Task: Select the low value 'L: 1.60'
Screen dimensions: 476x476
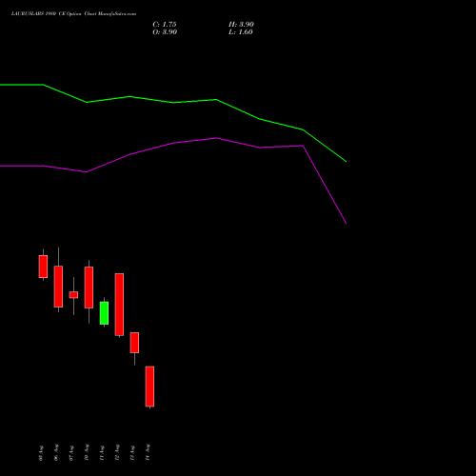Action: pos(241,32)
